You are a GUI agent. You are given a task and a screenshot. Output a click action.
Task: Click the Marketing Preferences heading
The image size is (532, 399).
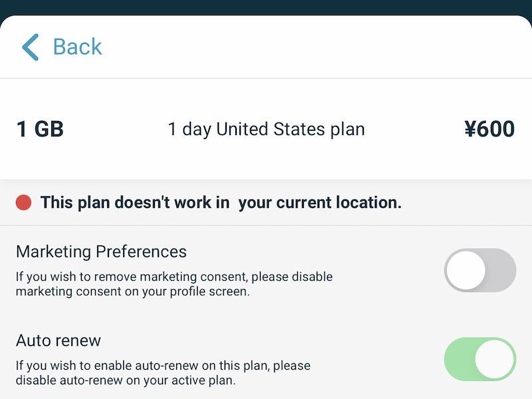(101, 252)
